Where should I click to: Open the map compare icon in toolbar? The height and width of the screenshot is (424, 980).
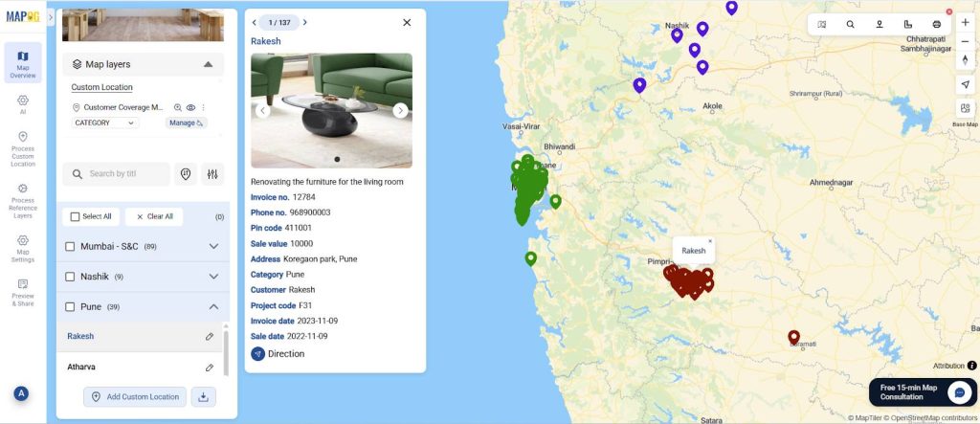(x=822, y=24)
